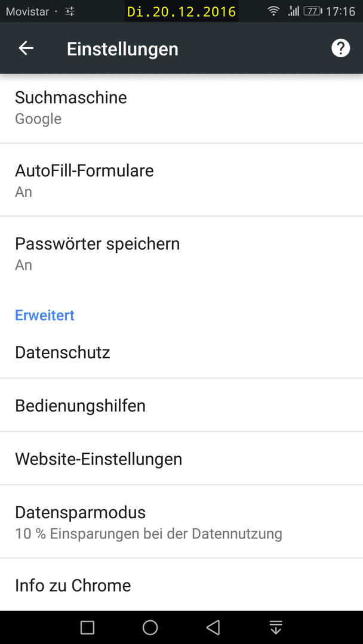
Task: Open Website-Einstellungen
Action: click(x=181, y=459)
